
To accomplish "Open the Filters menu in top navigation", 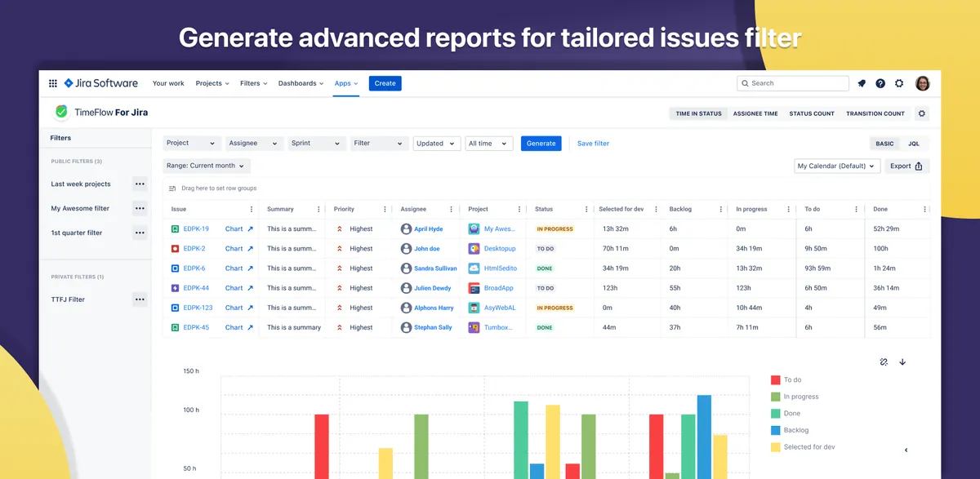I will click(x=254, y=83).
